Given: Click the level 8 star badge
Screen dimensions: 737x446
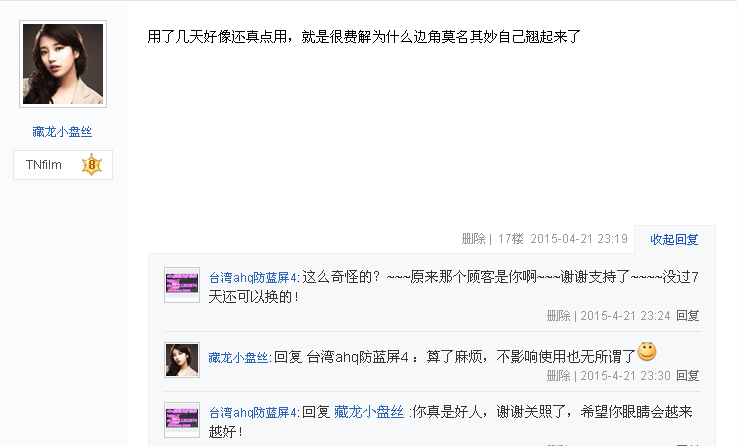Looking at the screenshot, I should (92, 165).
